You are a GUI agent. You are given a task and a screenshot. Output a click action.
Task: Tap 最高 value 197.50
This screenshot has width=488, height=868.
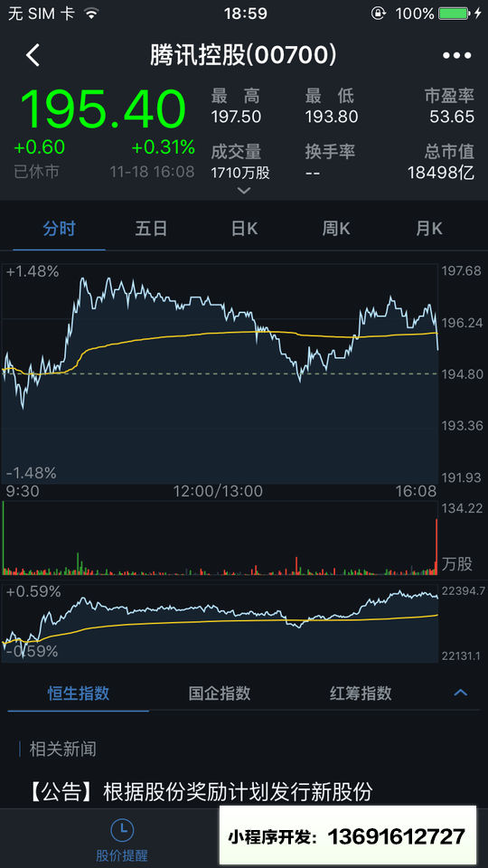coord(236,117)
